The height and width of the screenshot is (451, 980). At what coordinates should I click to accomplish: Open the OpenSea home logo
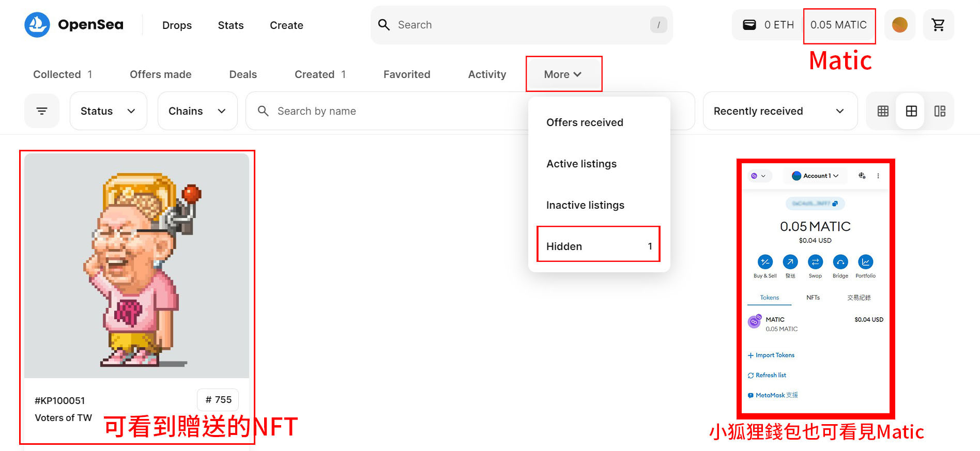click(74, 25)
